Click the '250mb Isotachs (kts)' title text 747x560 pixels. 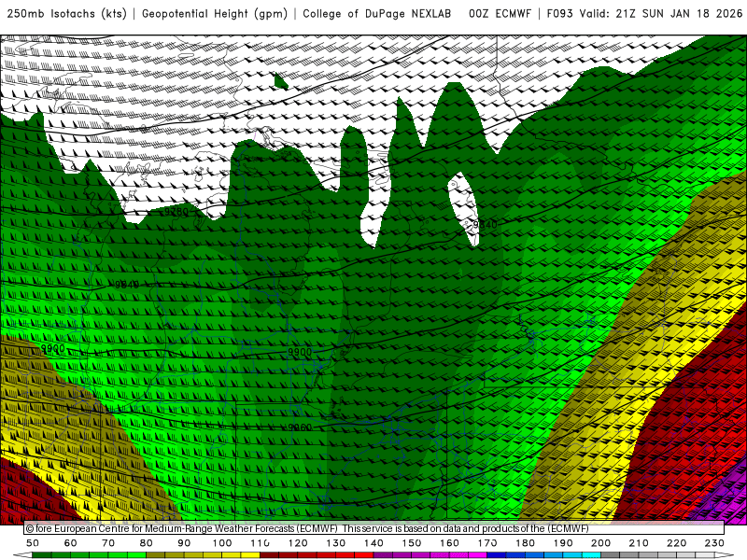click(67, 14)
